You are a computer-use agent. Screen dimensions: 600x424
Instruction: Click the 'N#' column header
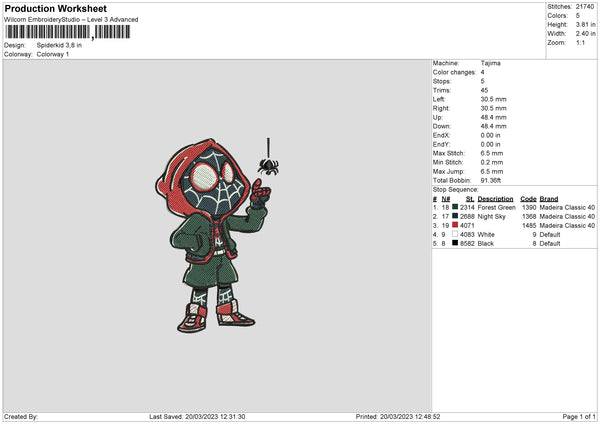[x=446, y=199]
